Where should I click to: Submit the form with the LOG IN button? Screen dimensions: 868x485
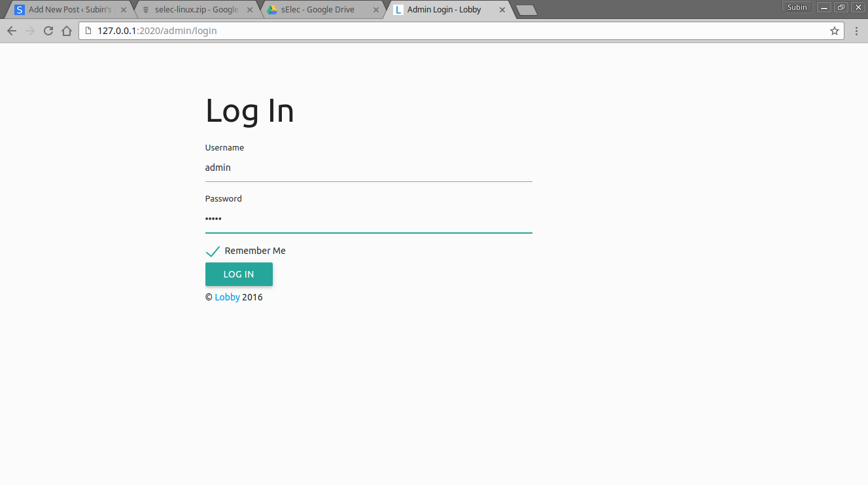(x=239, y=274)
